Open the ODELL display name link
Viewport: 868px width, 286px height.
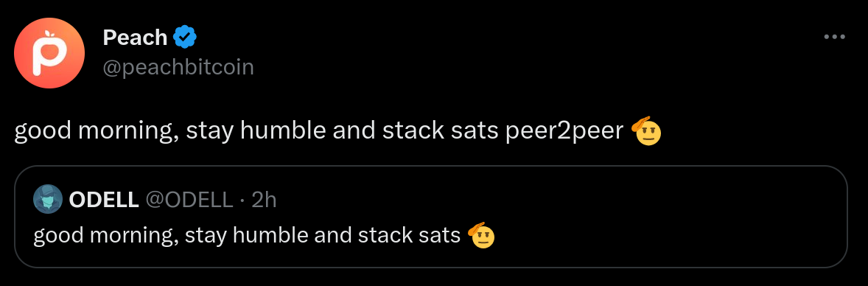click(103, 200)
